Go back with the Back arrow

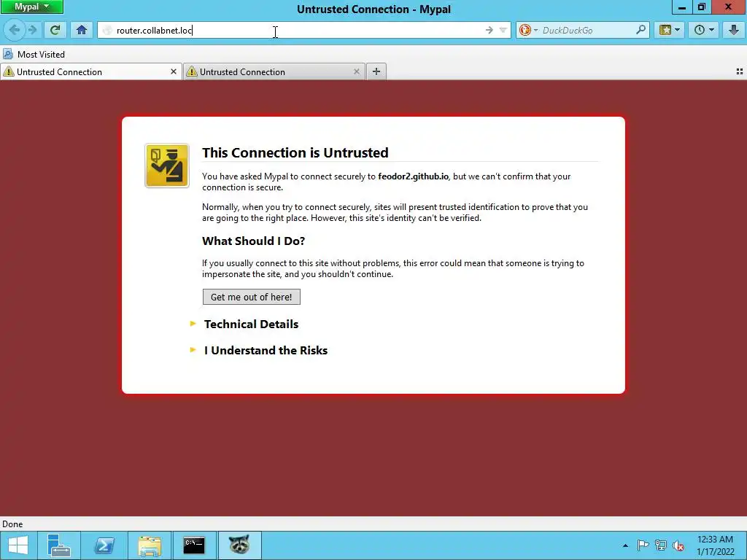15,30
